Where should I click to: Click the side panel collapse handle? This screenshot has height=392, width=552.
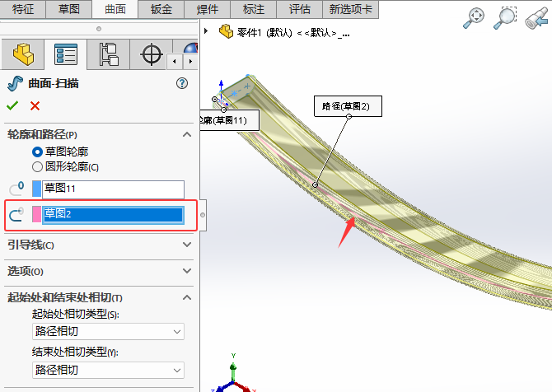click(203, 215)
